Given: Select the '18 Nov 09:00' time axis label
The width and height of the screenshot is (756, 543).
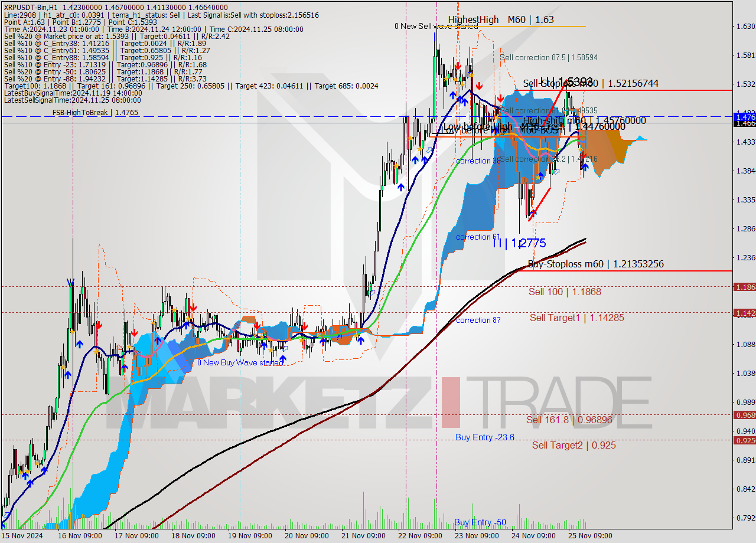Looking at the screenshot, I should 193,536.
